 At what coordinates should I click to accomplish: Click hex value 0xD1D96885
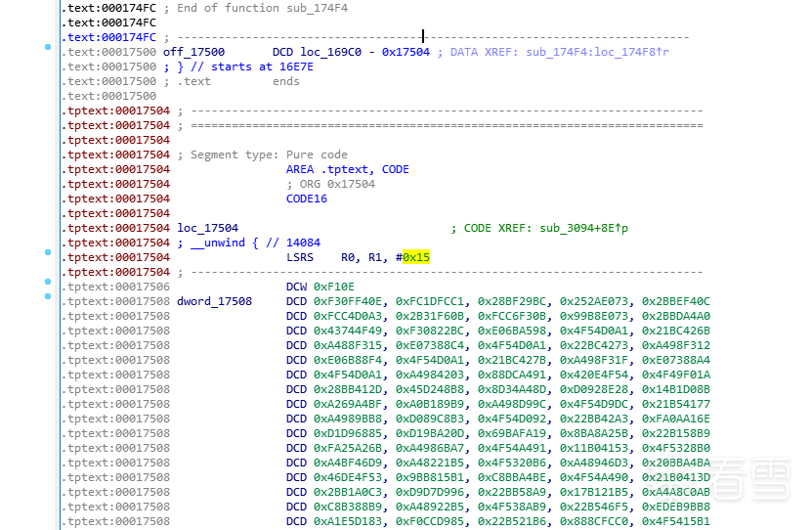348,433
